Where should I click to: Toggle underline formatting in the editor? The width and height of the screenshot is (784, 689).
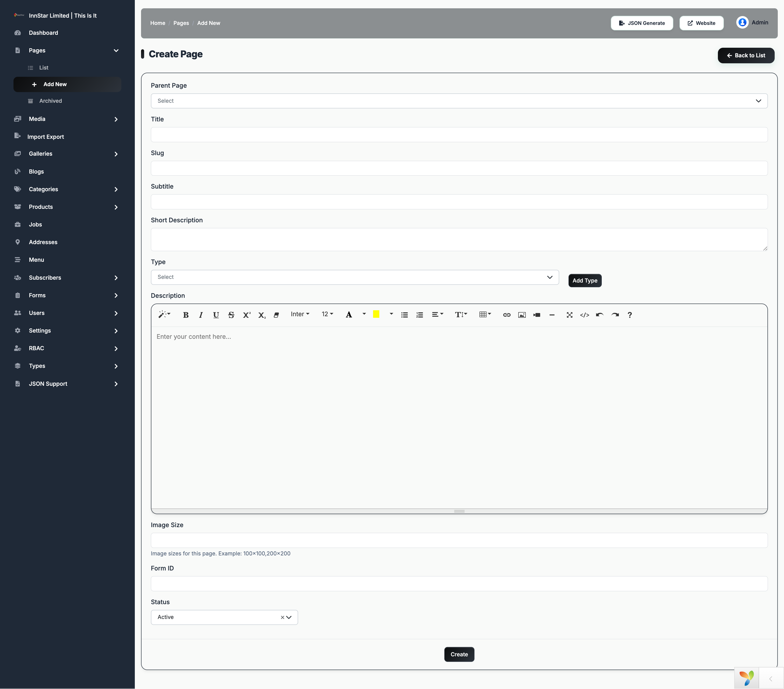point(216,315)
